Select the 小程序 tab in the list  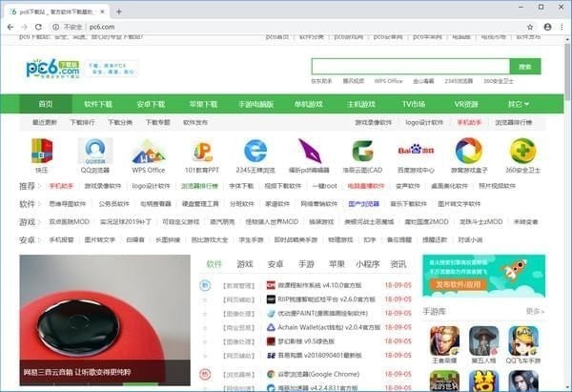366,263
